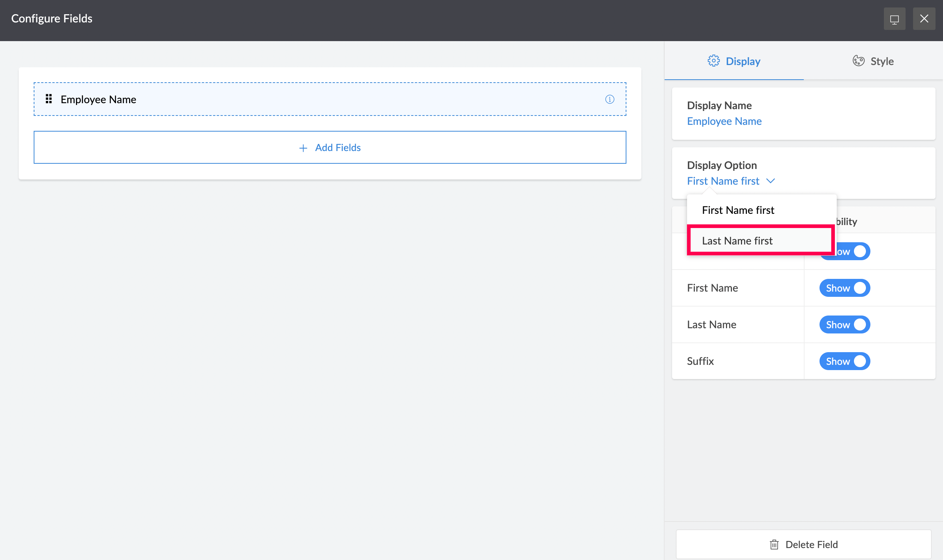Click the trash icon on Delete Field
Screen dimensions: 943x560
774,544
